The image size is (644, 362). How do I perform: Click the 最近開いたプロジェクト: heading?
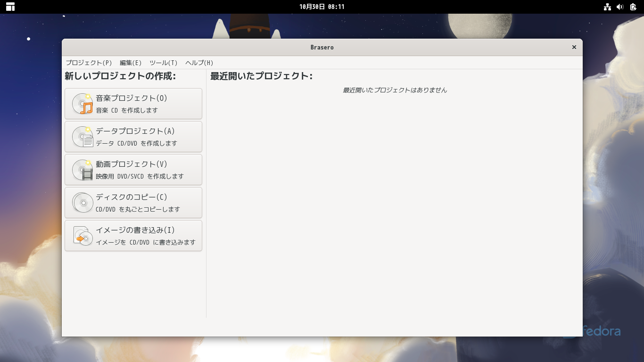tap(262, 76)
